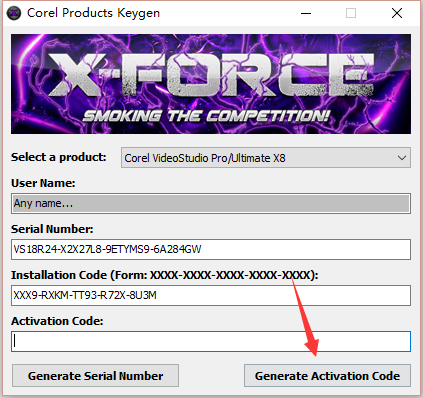The height and width of the screenshot is (398, 423).
Task: Open the Select a product dropdown
Action: pos(266,158)
